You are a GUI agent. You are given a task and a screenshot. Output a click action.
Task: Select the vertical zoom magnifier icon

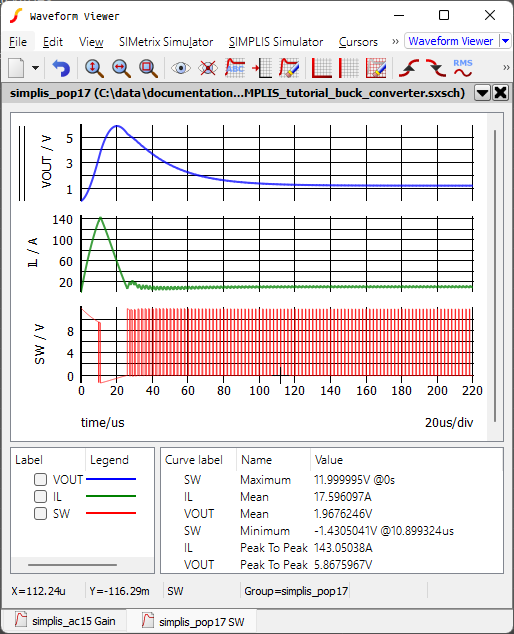[94, 68]
